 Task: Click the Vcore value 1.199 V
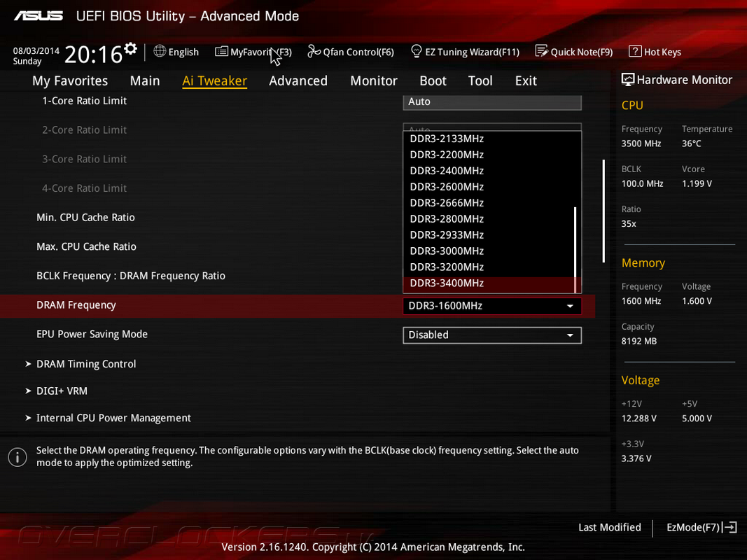tap(697, 184)
